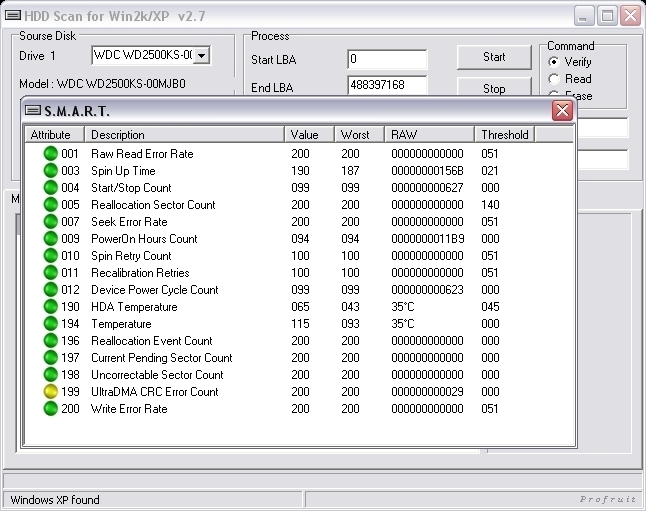Click the S.M.A.R.T. window title icon

pos(33,110)
